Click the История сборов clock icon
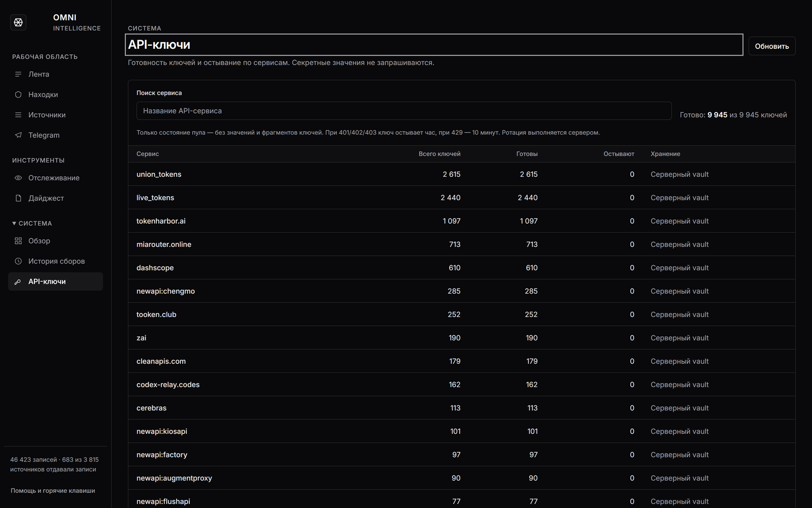 (x=18, y=261)
